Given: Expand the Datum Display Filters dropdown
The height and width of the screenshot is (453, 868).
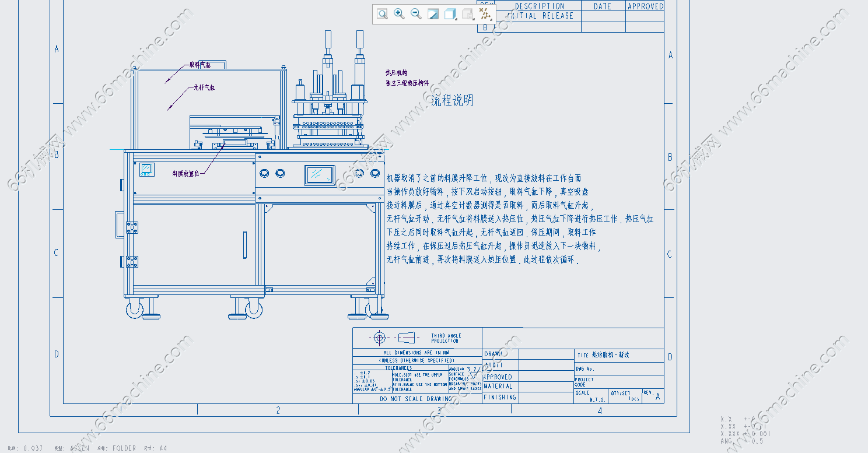Looking at the screenshot, I should tap(484, 14).
